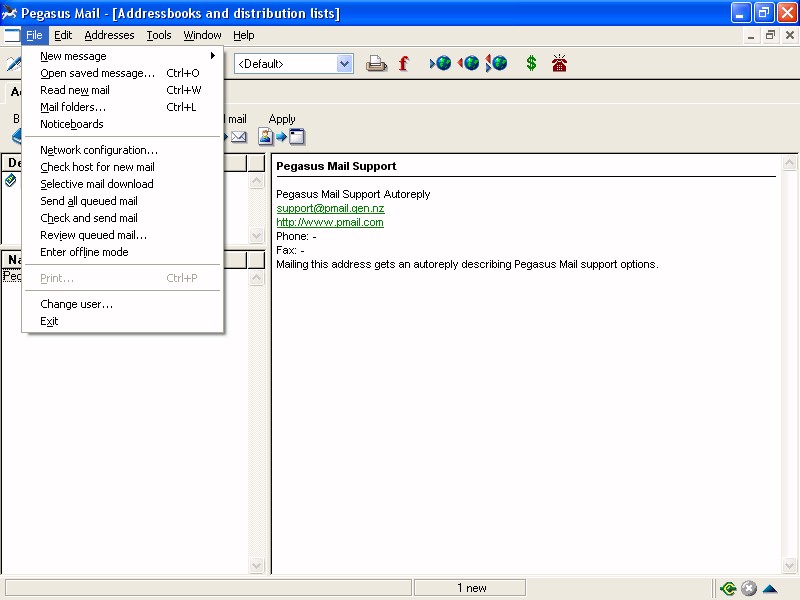800x600 pixels.
Task: Click up arrow of addressbook list scrollbar
Action: coord(257,181)
